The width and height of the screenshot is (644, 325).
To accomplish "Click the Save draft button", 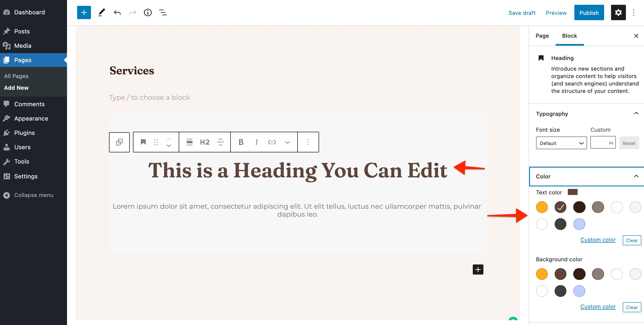I will 522,12.
